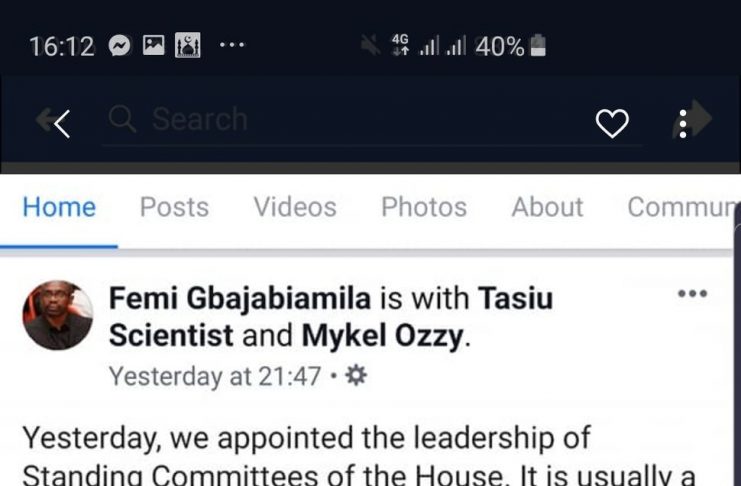Tap the post timestamp Yesterday at 21:47
Image resolution: width=741 pixels, height=486 pixels.
215,376
